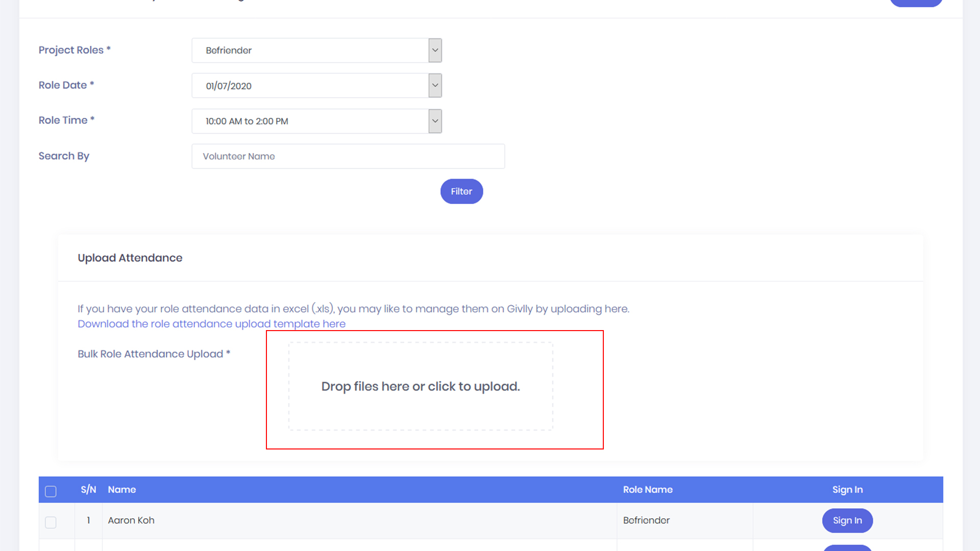Check the checkbox for Aaron Koh's row
Screen dimensions: 980x551
tap(51, 522)
